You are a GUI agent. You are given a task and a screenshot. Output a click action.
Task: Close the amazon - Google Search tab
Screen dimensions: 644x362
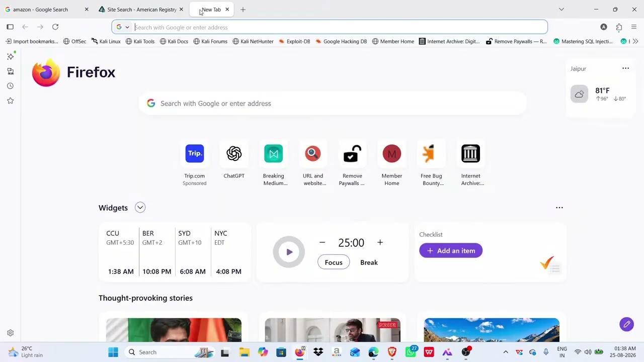click(87, 10)
